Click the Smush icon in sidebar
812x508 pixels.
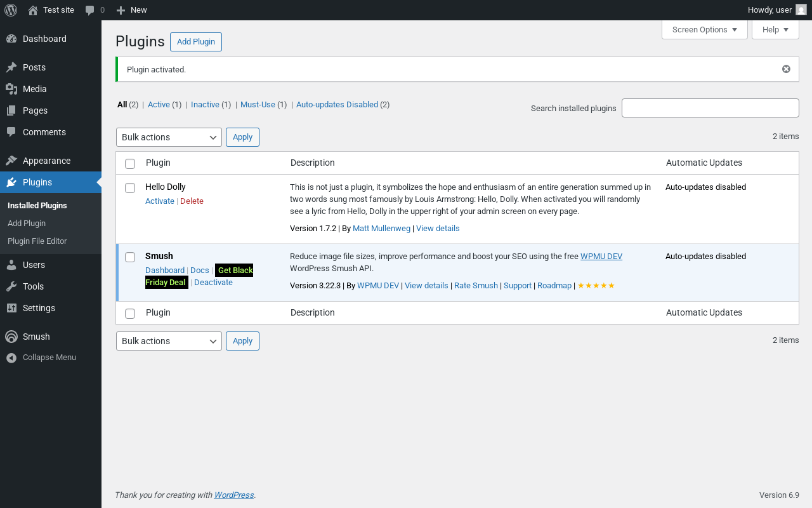pos(11,337)
